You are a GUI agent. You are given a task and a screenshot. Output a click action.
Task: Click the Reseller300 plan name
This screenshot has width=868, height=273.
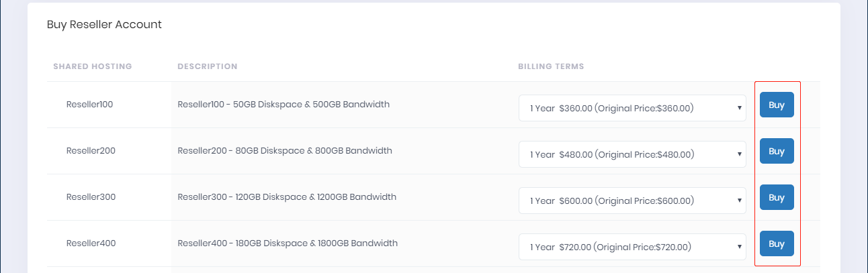[x=91, y=197]
